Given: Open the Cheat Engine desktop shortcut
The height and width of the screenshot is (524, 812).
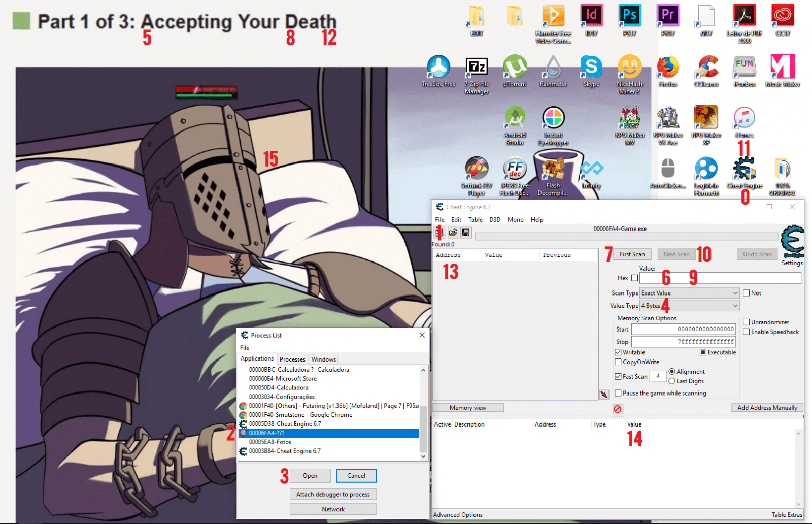Looking at the screenshot, I should (x=745, y=173).
